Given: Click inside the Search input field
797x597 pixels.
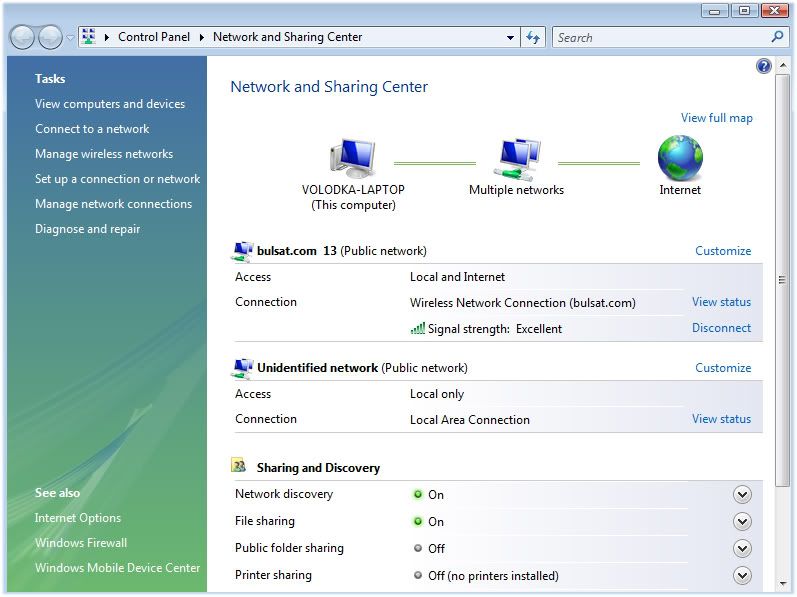Looking at the screenshot, I should pos(660,37).
